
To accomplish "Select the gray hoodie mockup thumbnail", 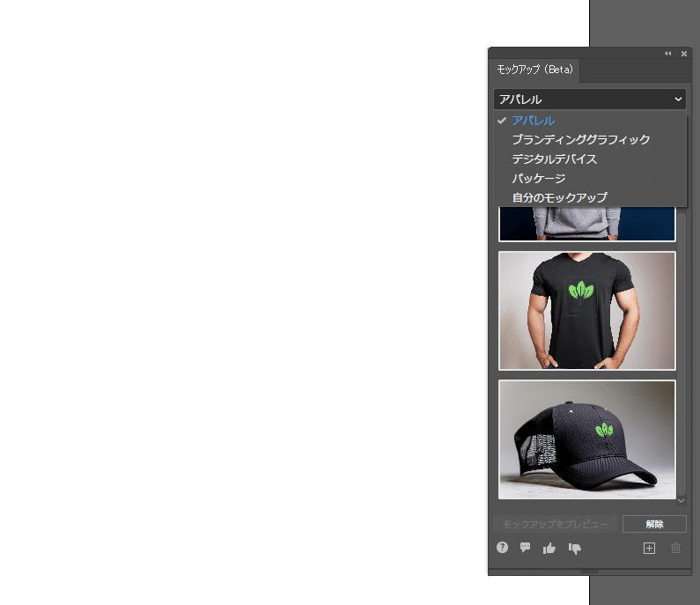I will coord(587,224).
